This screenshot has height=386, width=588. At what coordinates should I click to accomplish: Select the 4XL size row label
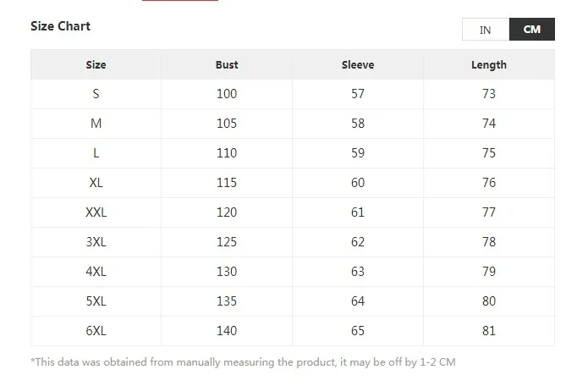click(96, 272)
